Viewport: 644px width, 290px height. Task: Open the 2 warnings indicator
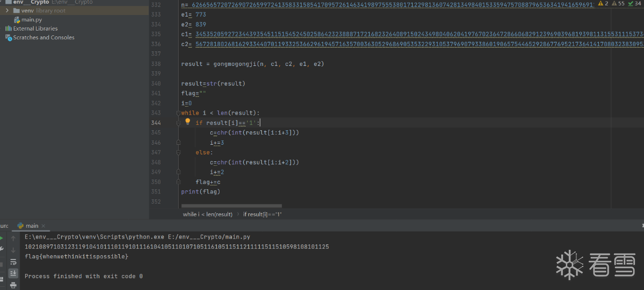tap(604, 4)
